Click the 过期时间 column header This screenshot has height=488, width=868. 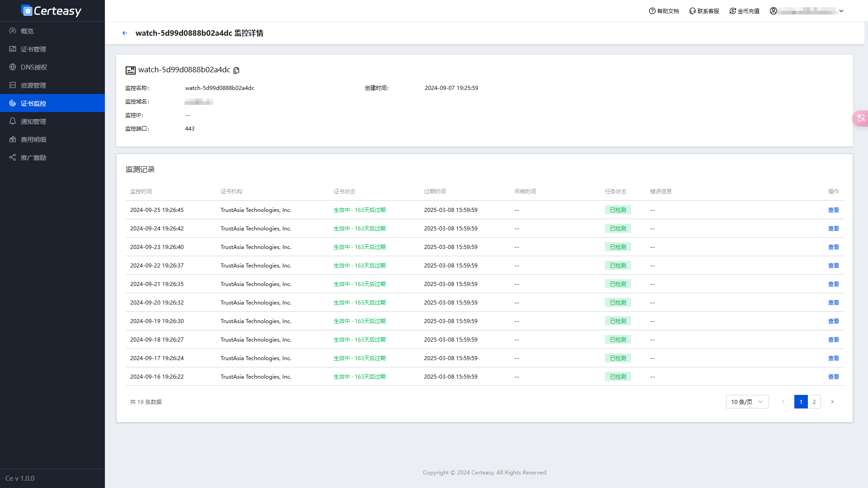pos(435,192)
